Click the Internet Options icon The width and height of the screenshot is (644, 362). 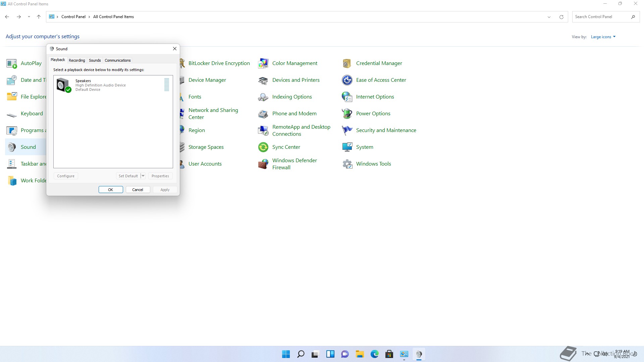click(347, 97)
